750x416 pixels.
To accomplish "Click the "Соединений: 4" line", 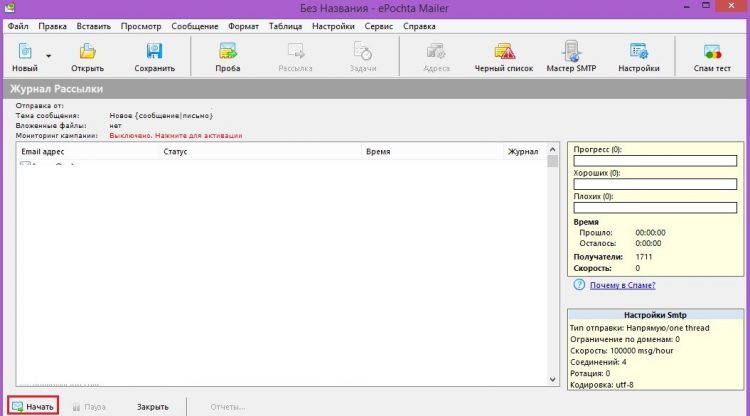I will point(598,362).
